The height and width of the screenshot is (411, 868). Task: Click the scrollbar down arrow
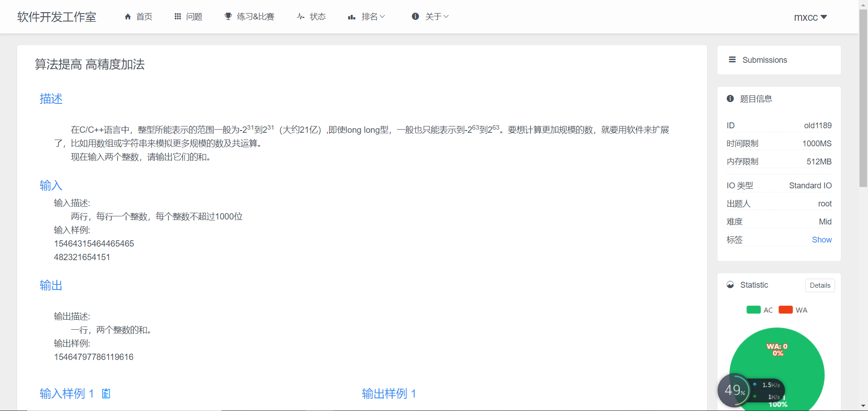click(863, 405)
